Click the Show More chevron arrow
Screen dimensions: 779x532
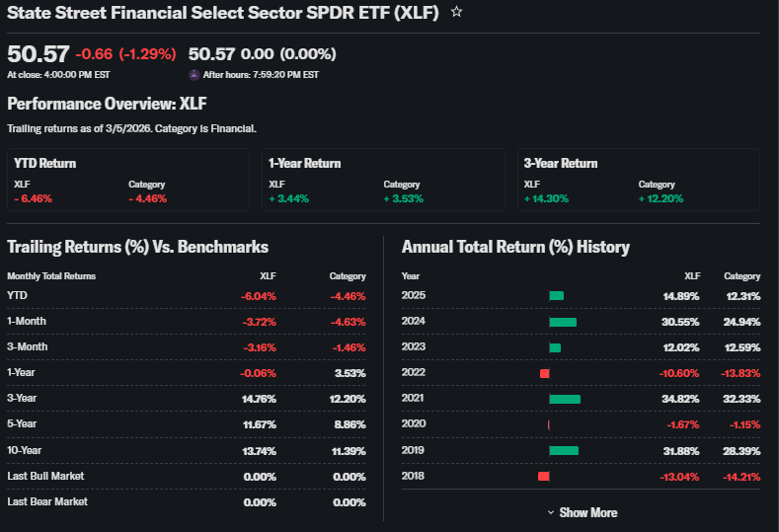pyautogui.click(x=551, y=512)
